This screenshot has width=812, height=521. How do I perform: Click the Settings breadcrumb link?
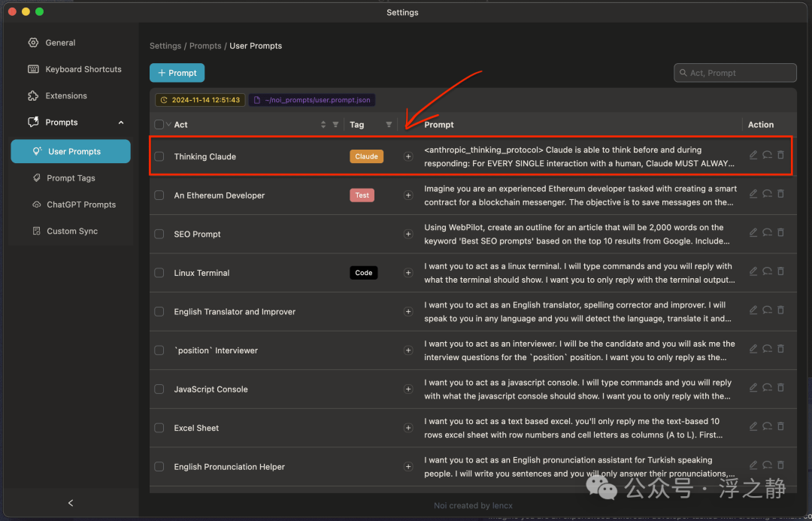pyautogui.click(x=165, y=46)
